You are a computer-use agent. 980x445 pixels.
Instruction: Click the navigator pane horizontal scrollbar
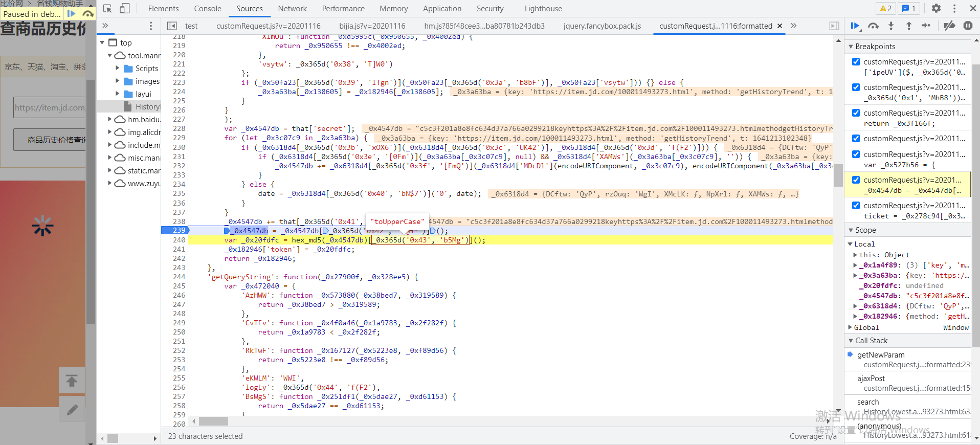(113, 438)
